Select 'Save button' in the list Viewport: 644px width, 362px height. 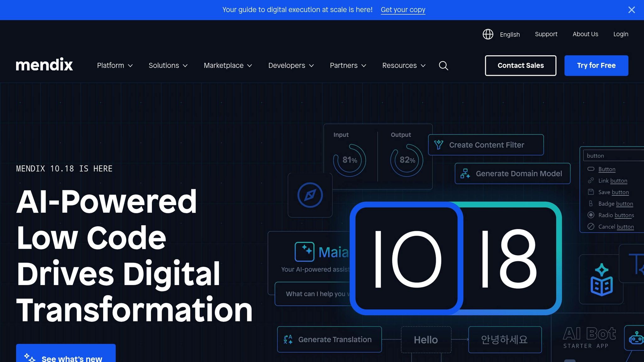pos(613,192)
